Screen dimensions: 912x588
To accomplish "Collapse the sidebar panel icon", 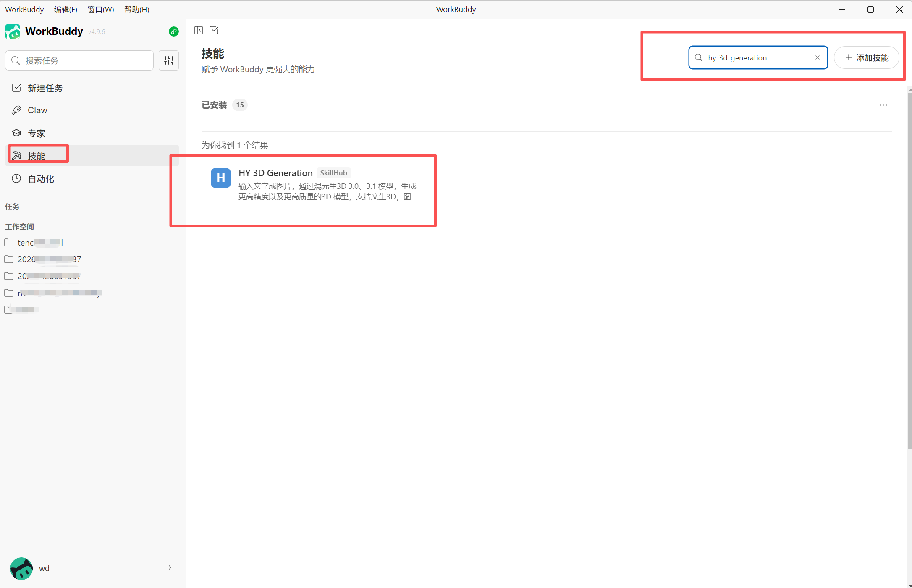I will point(199,30).
